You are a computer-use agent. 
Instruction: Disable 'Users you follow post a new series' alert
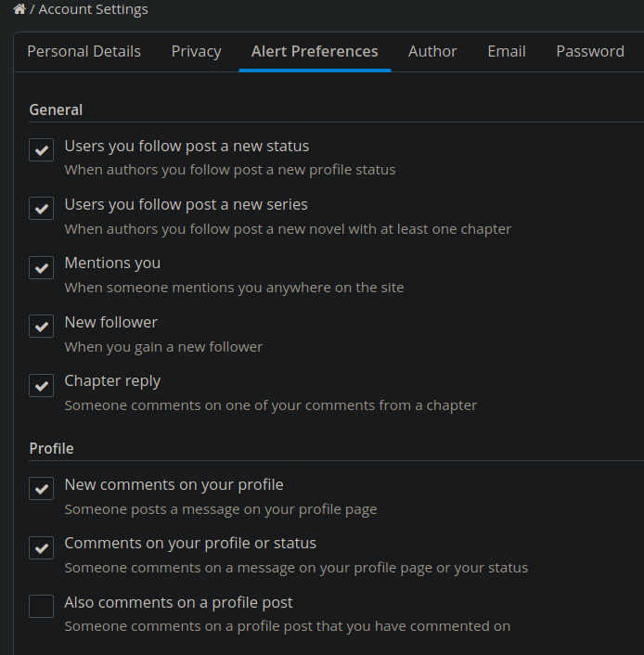(x=42, y=208)
